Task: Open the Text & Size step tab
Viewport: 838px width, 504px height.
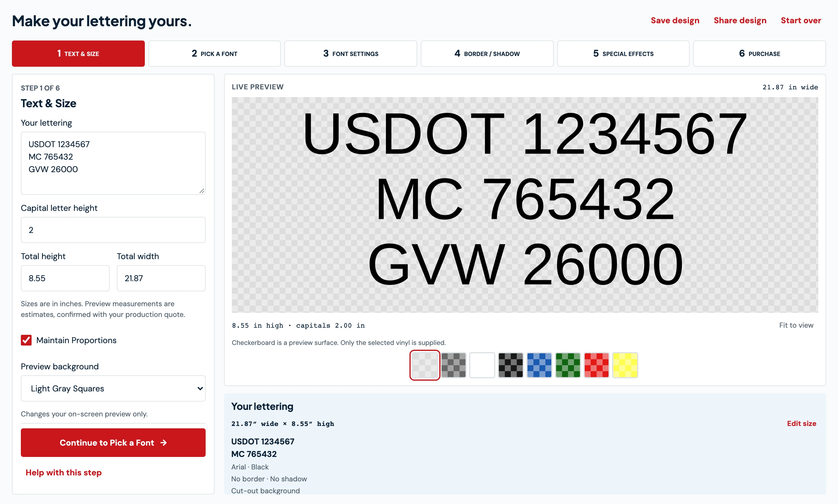Action: click(78, 54)
